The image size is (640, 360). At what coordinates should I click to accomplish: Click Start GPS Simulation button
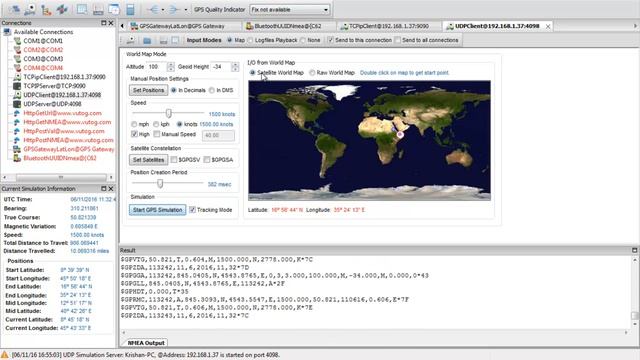coord(158,210)
